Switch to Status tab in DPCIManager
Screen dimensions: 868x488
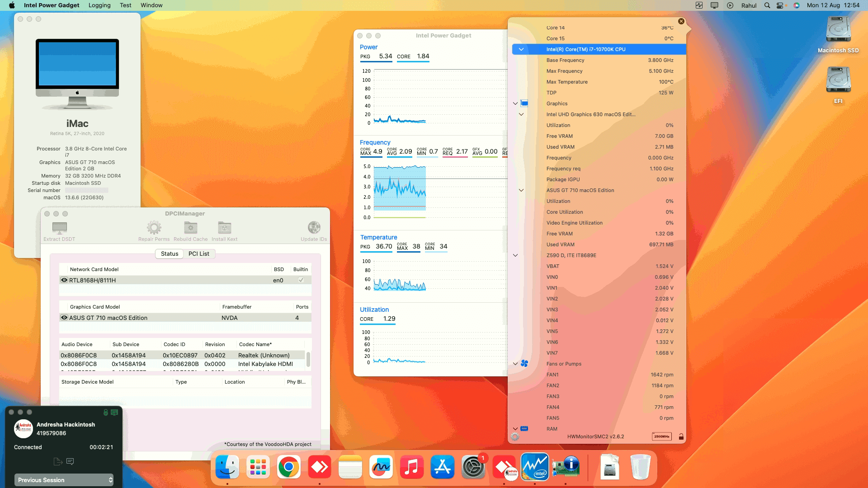tap(170, 253)
